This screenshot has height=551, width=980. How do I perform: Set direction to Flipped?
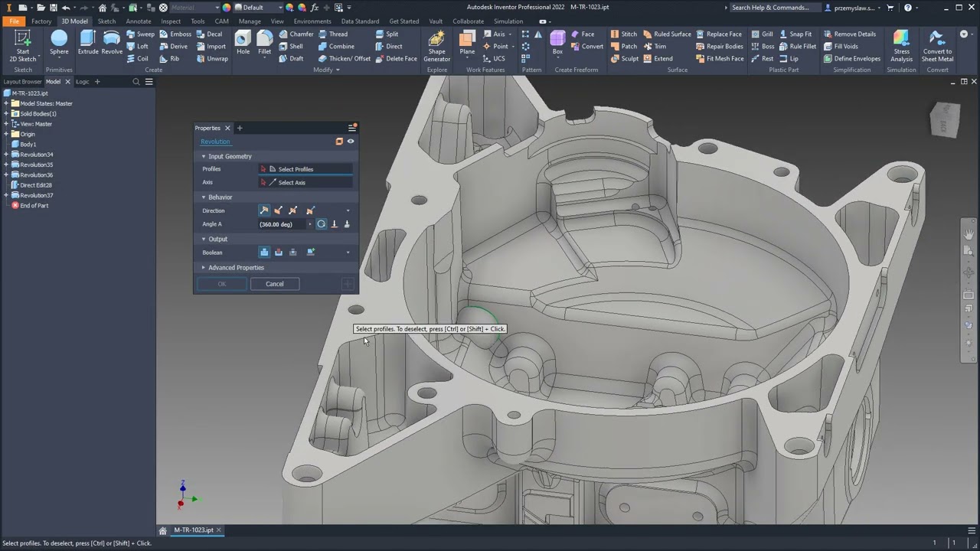pos(279,210)
